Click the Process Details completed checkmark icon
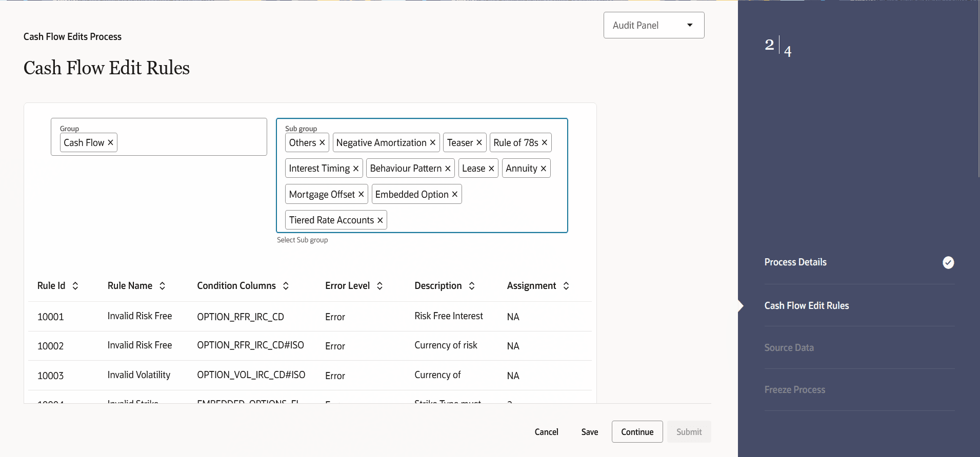 click(x=948, y=262)
